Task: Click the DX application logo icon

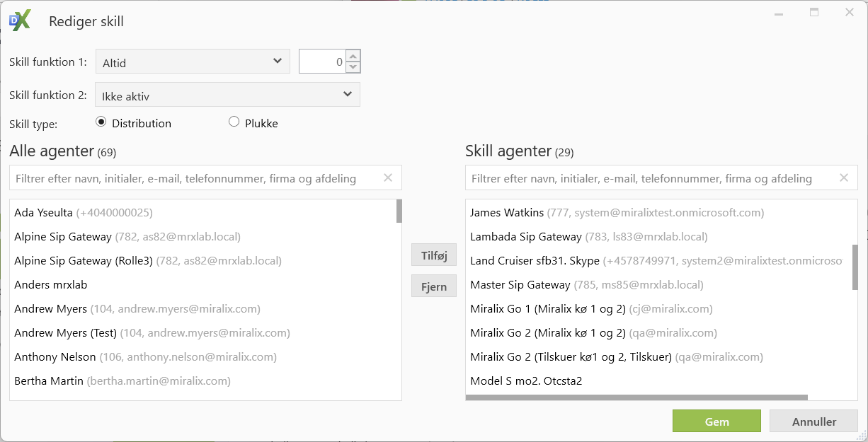Action: point(20,21)
